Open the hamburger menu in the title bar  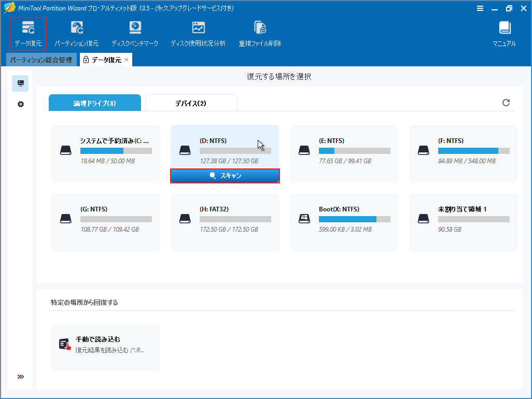(480, 8)
